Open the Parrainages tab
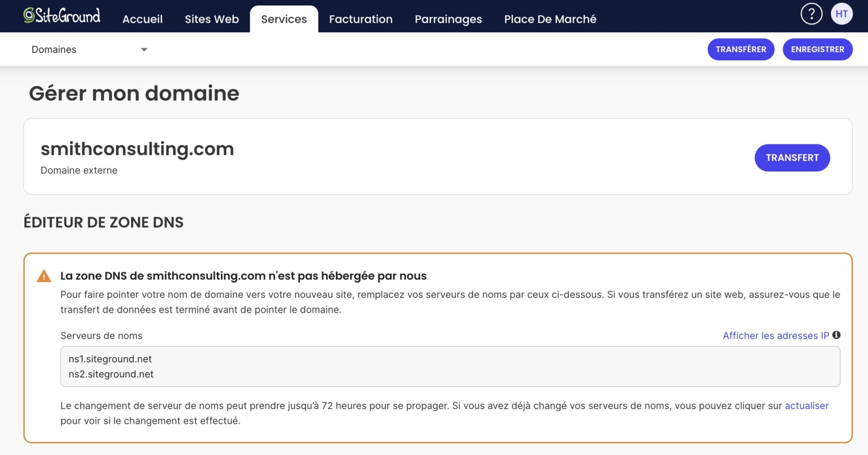 448,19
